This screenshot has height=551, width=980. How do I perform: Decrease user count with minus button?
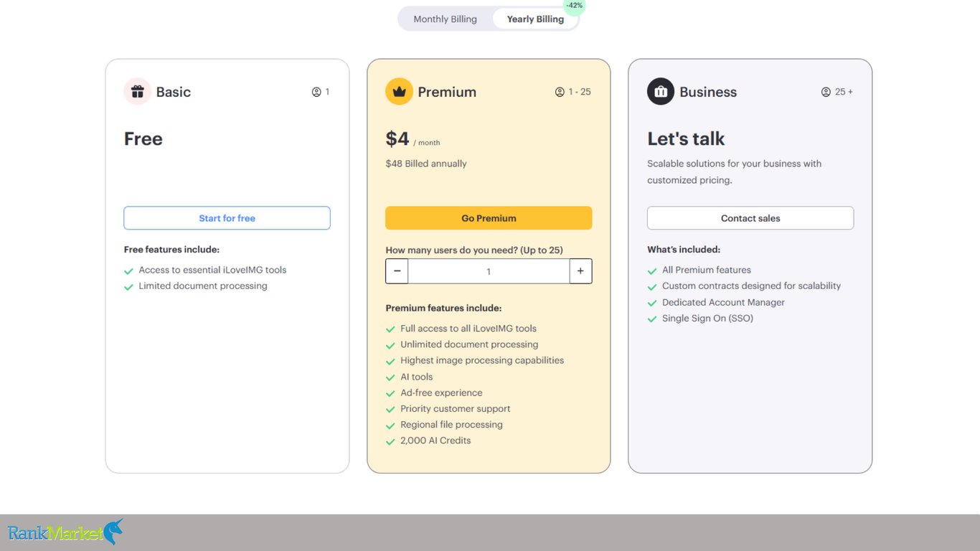(397, 271)
